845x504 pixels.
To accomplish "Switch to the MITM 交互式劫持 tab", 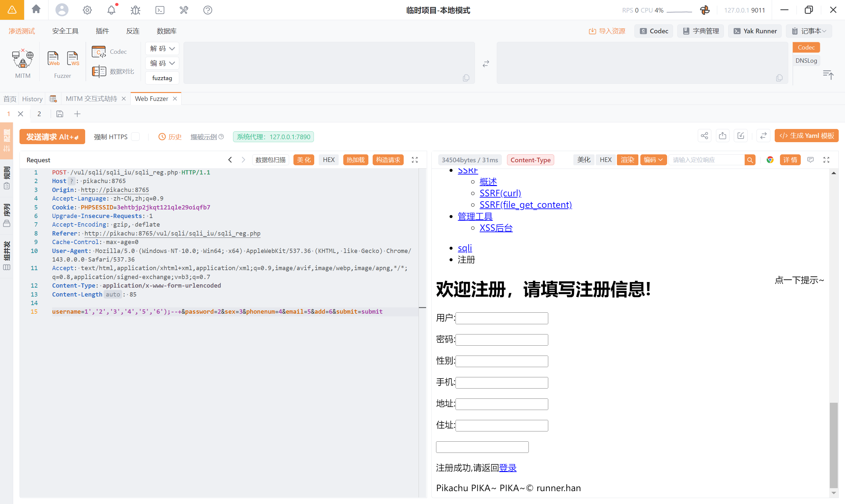I will coord(91,99).
